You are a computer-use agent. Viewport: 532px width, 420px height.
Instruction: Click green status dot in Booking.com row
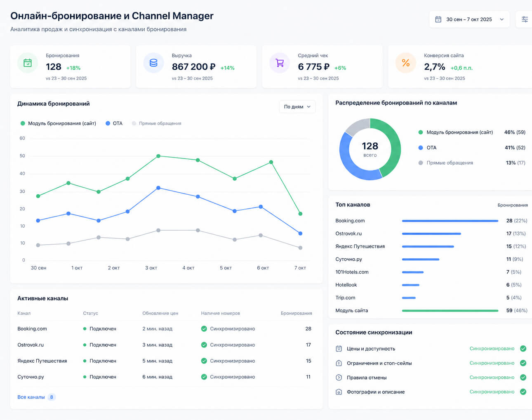(85, 329)
